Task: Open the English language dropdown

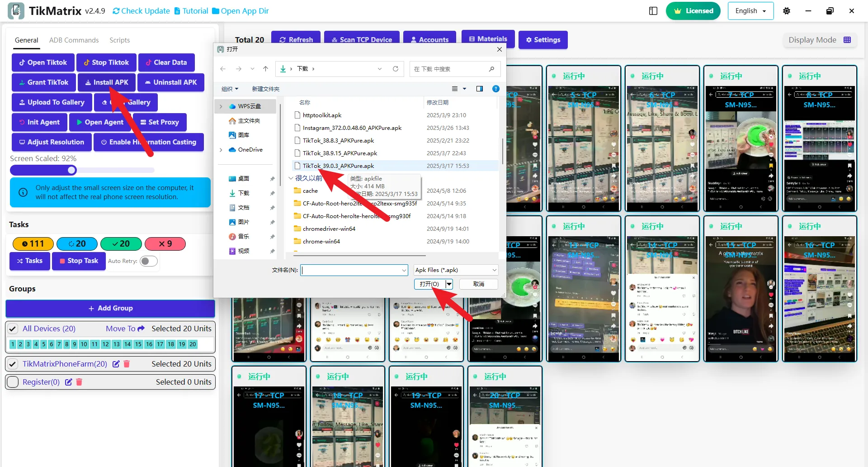Action: (750, 11)
